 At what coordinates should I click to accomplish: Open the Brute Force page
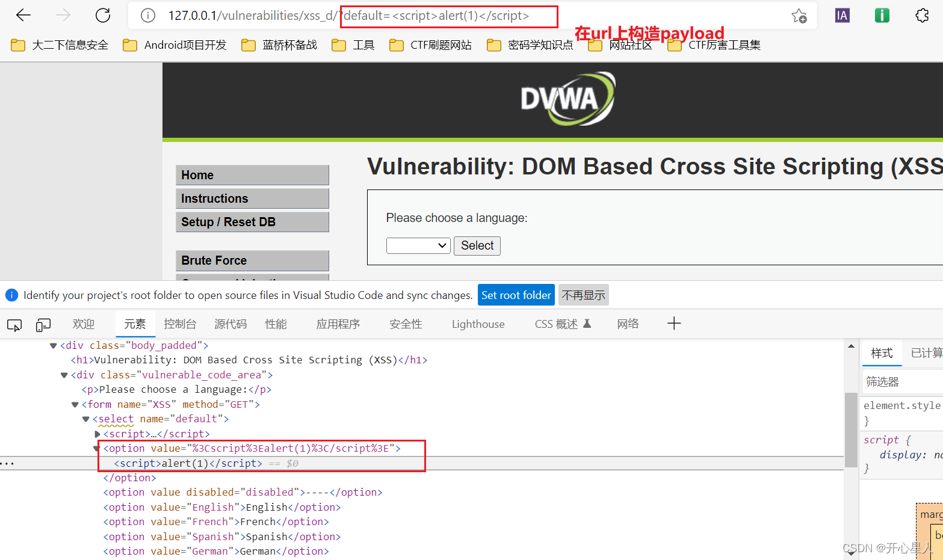(x=252, y=260)
